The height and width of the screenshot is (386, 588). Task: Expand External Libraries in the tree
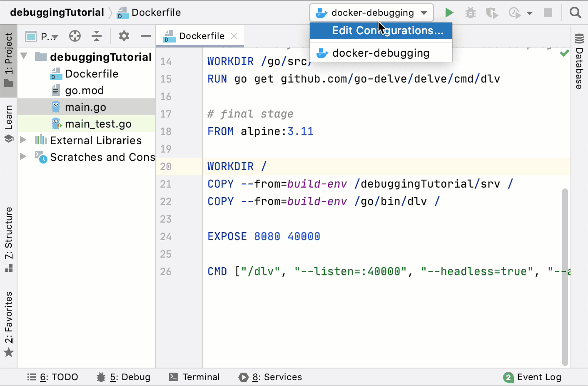(x=24, y=140)
